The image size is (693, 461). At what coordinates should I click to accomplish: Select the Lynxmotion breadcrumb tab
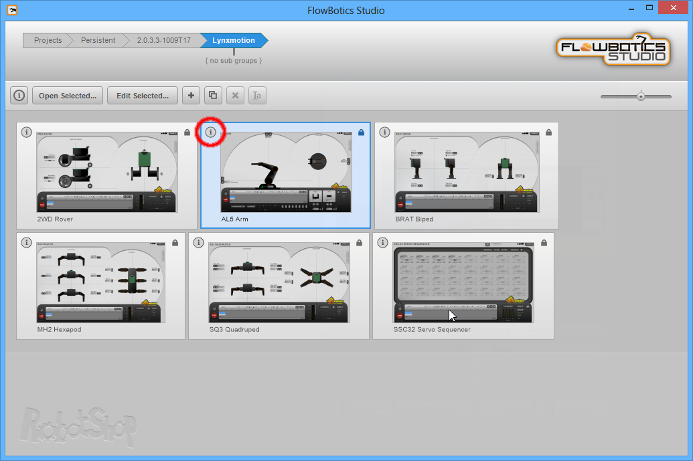234,40
